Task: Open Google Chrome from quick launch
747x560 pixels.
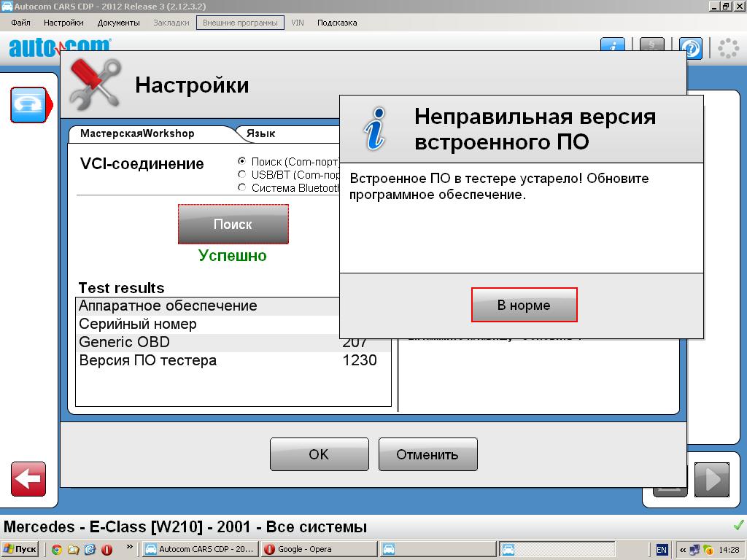Action: 57,550
